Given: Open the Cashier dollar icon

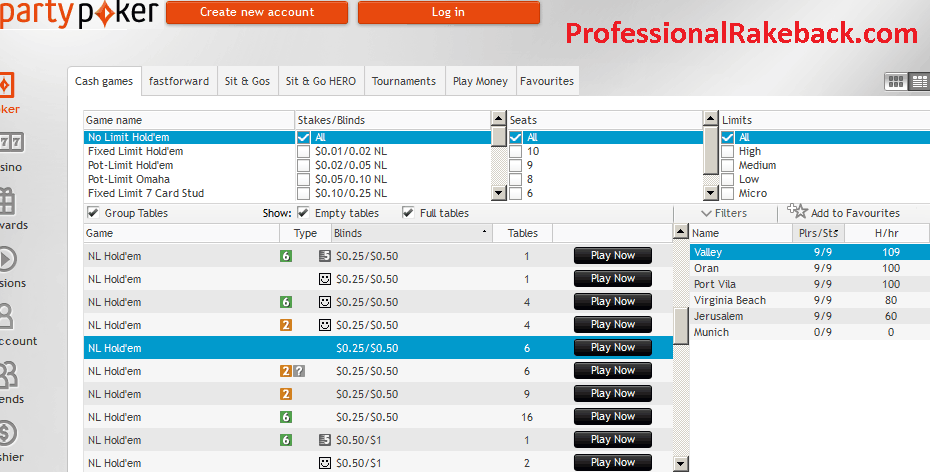Looking at the screenshot, I should 6,433.
